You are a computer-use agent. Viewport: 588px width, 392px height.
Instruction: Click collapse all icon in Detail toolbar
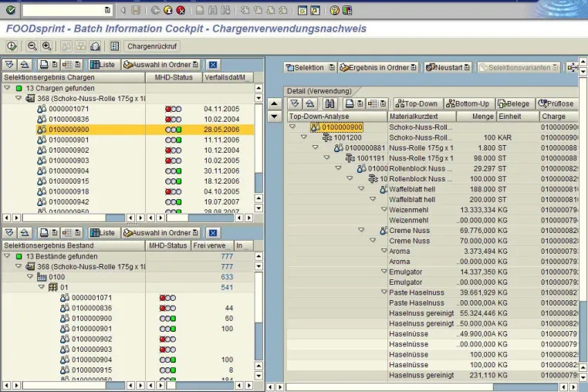pos(309,103)
